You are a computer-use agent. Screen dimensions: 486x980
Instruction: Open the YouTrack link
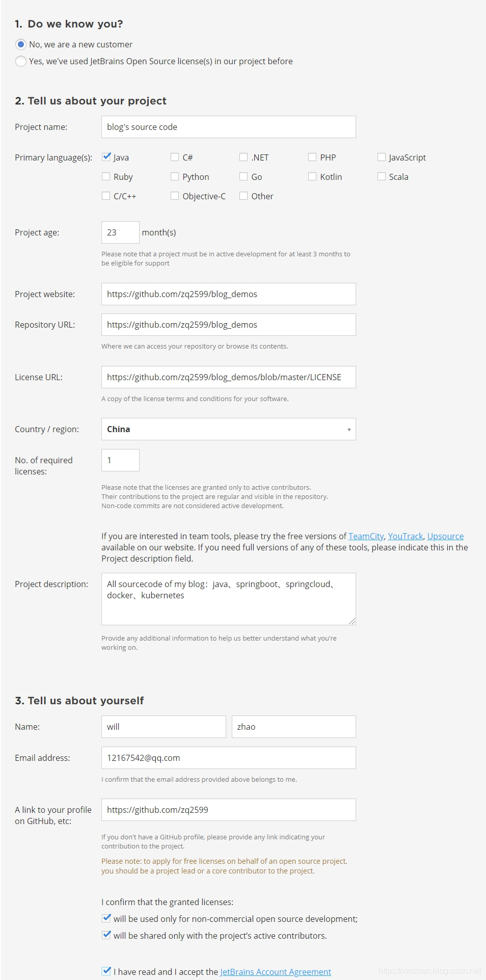[x=405, y=536]
